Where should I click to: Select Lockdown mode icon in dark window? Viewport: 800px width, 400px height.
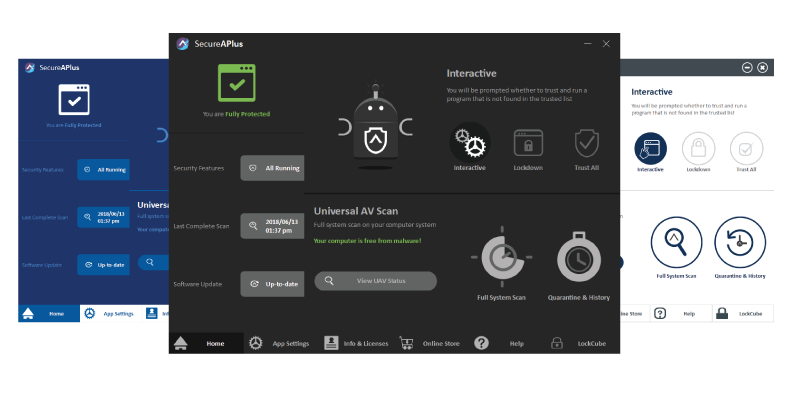528,143
